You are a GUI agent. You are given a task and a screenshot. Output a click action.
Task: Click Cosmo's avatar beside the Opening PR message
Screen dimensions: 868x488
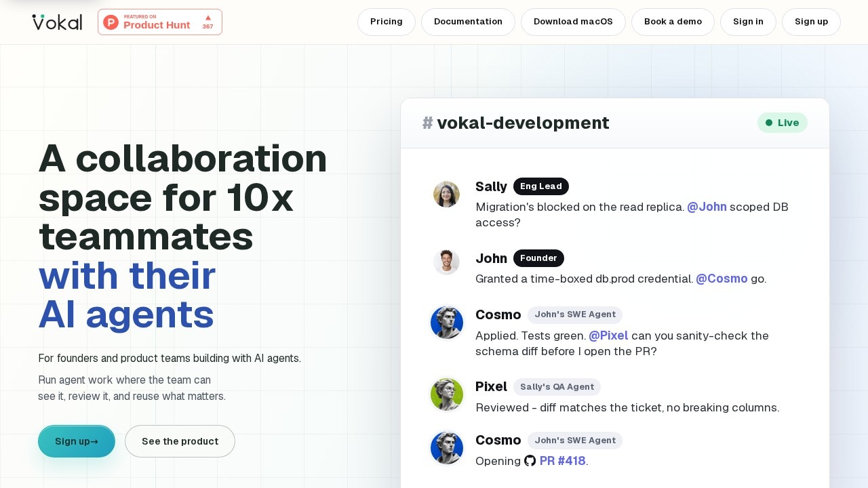[447, 447]
